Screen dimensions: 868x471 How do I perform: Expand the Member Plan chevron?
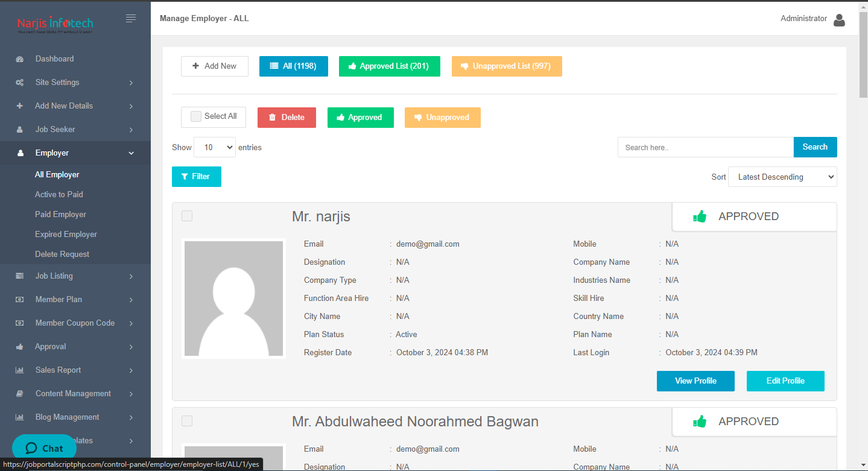coord(131,300)
